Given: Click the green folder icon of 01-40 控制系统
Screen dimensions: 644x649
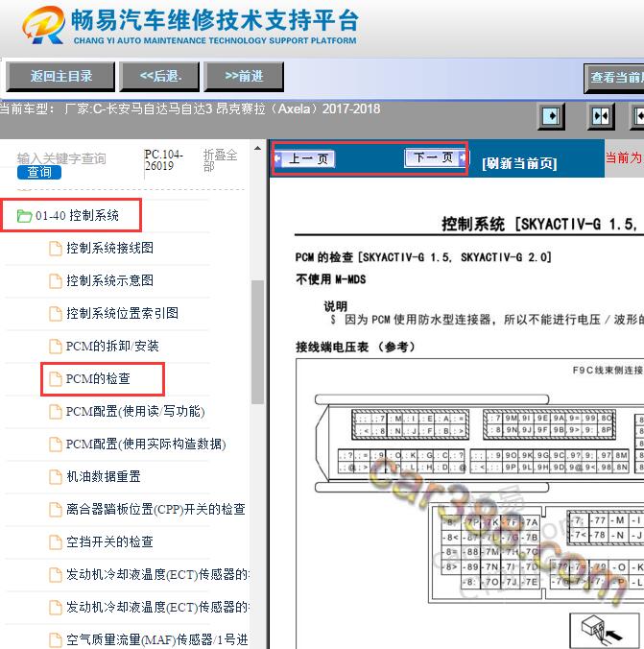Looking at the screenshot, I should click(x=24, y=216).
